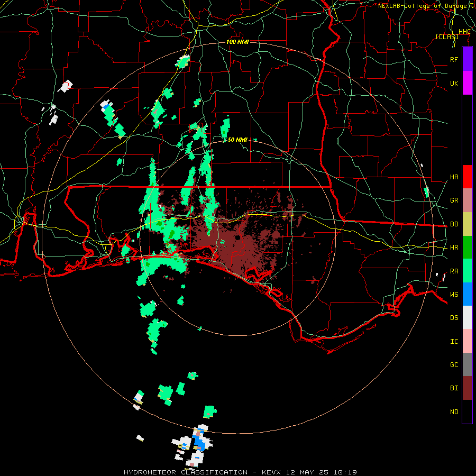Click the HHC product label

[x=464, y=32]
